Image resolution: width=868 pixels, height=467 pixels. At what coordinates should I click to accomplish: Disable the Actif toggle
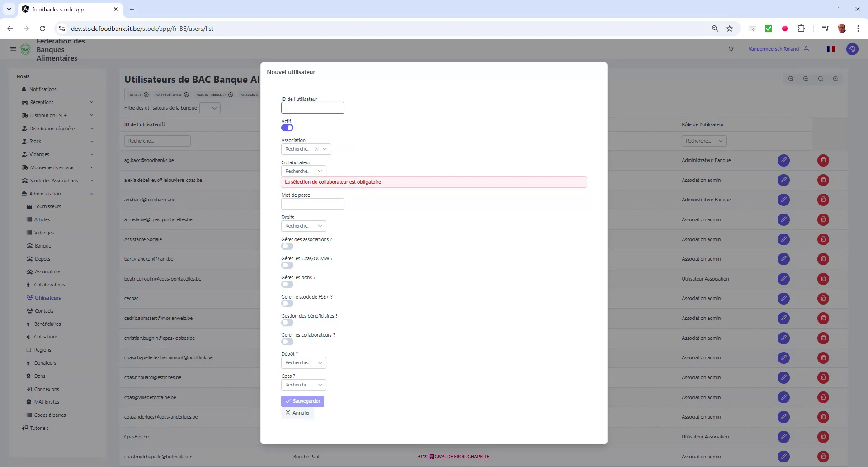click(287, 128)
